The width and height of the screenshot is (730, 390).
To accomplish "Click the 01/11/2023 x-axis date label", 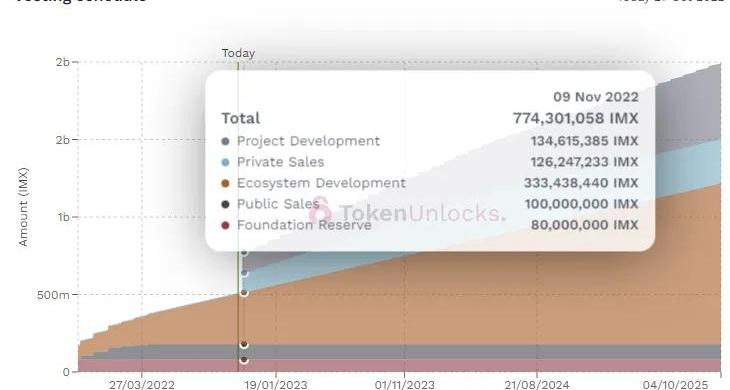I will pyautogui.click(x=404, y=384).
